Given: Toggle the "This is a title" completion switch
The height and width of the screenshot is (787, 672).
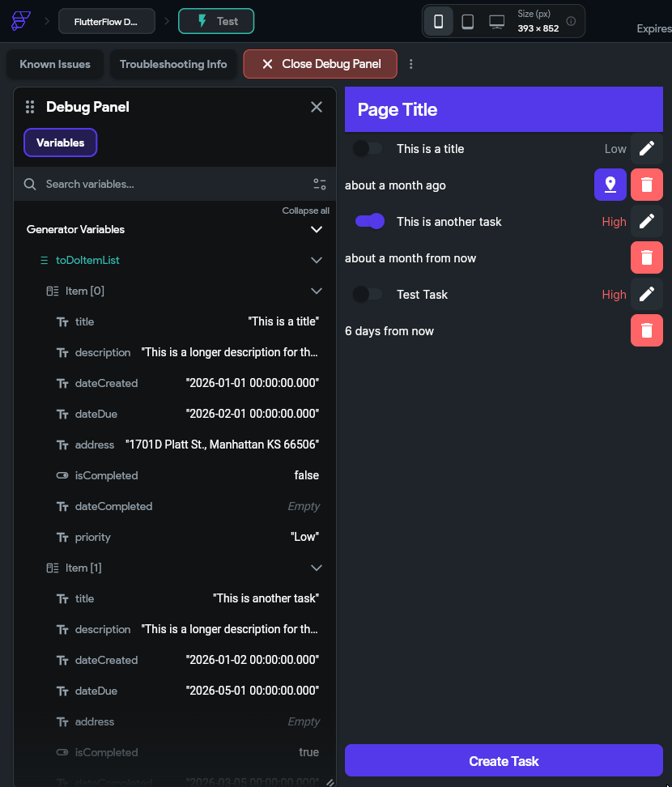Looking at the screenshot, I should coord(368,148).
